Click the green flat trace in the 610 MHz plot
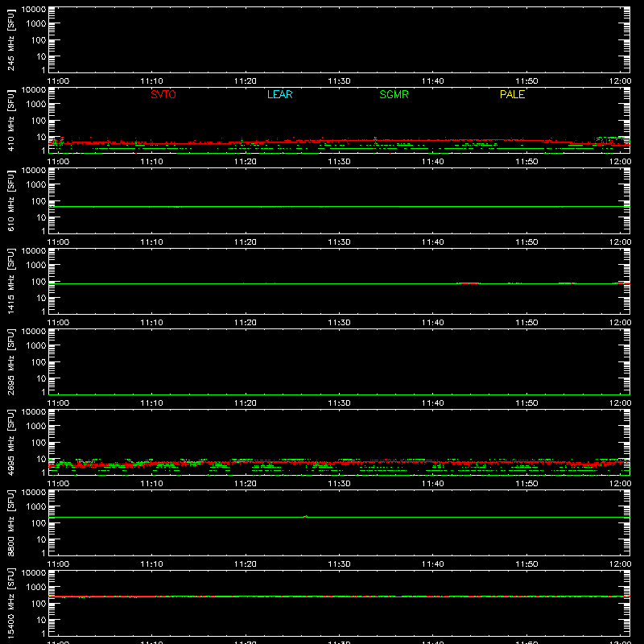644x644 pixels. 339,207
